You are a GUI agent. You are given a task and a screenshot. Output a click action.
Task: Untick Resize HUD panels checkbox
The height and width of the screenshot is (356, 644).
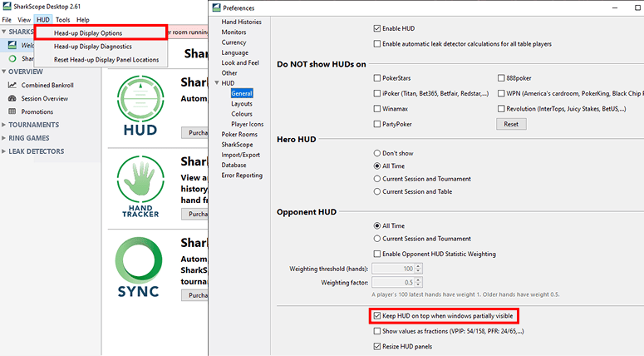(377, 346)
